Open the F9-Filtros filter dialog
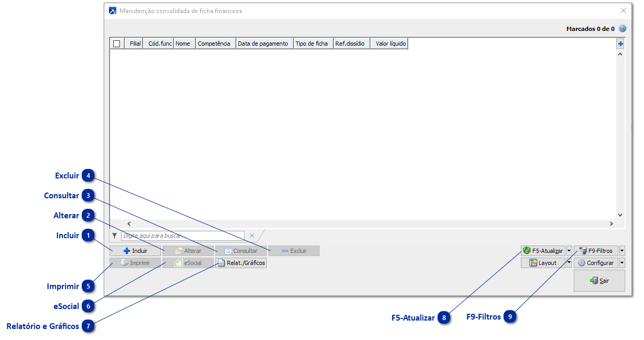The width and height of the screenshot is (644, 340). click(596, 251)
